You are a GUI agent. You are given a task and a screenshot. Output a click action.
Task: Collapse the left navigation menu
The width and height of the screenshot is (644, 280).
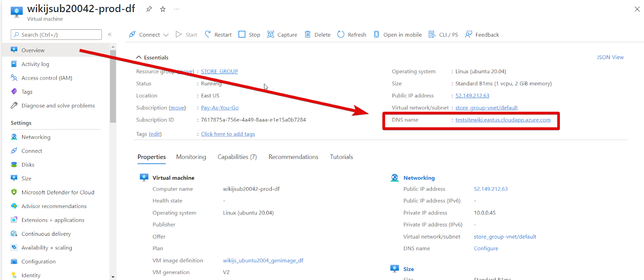[x=109, y=35]
